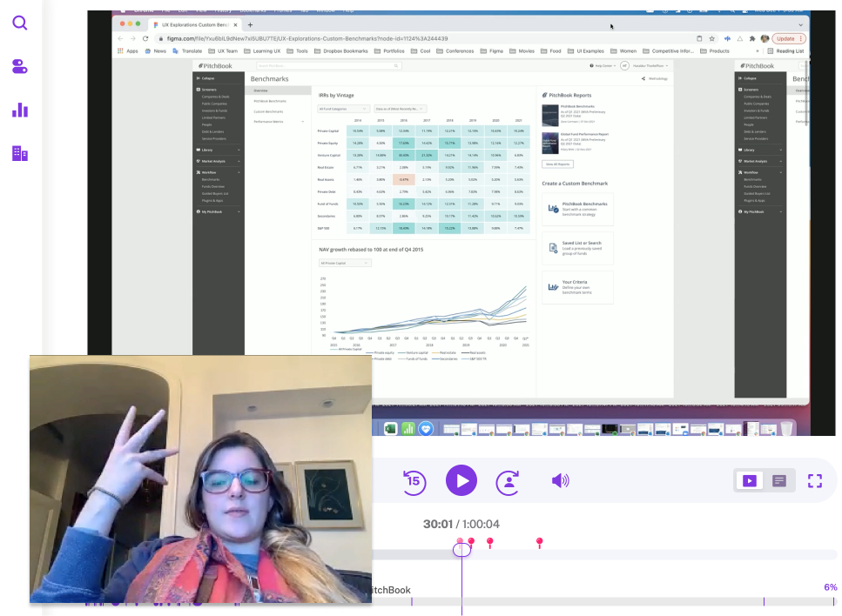Jump to the third pink timeline pin
This screenshot has width=842, height=616.
489,543
